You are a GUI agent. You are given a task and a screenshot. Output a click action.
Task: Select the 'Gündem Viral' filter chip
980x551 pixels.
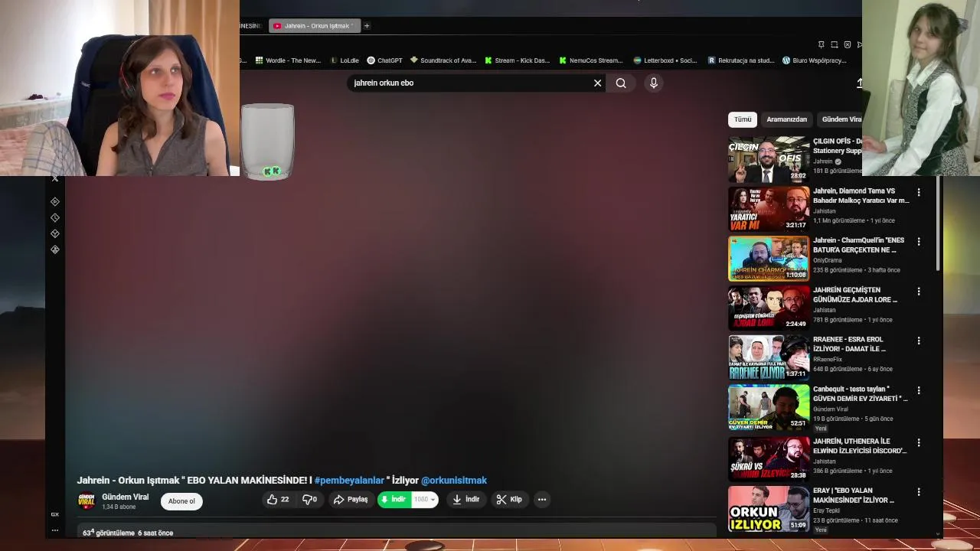pyautogui.click(x=841, y=119)
